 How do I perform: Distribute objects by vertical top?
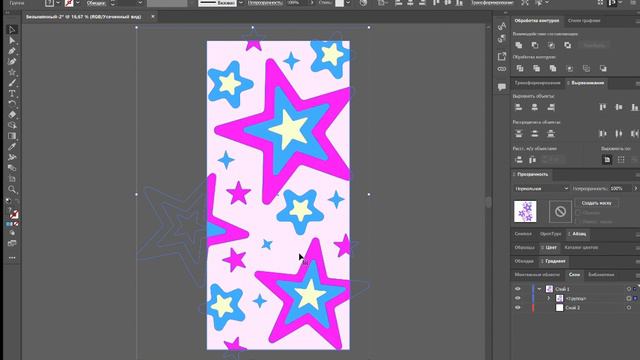coord(518,133)
